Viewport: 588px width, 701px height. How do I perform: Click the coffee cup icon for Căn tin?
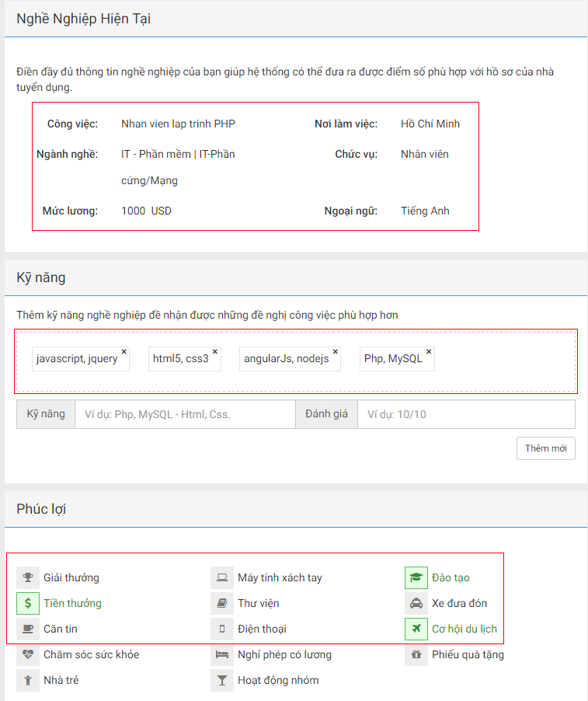[28, 629]
